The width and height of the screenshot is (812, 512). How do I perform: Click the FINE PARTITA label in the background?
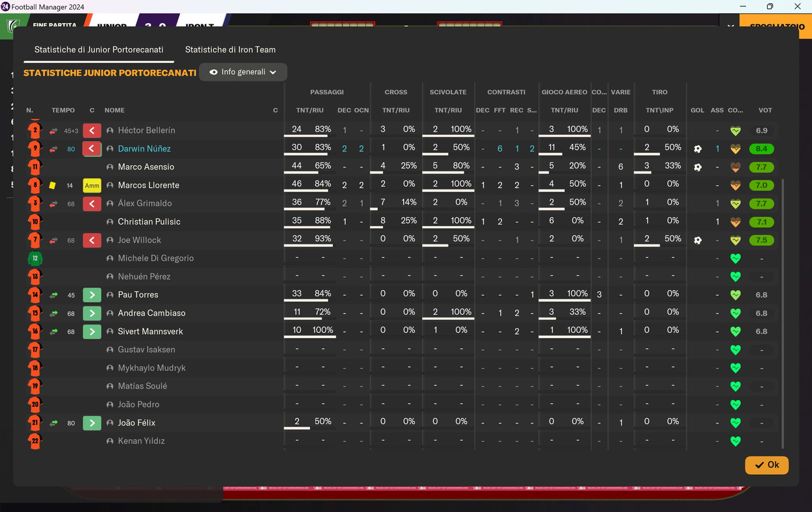54,26
